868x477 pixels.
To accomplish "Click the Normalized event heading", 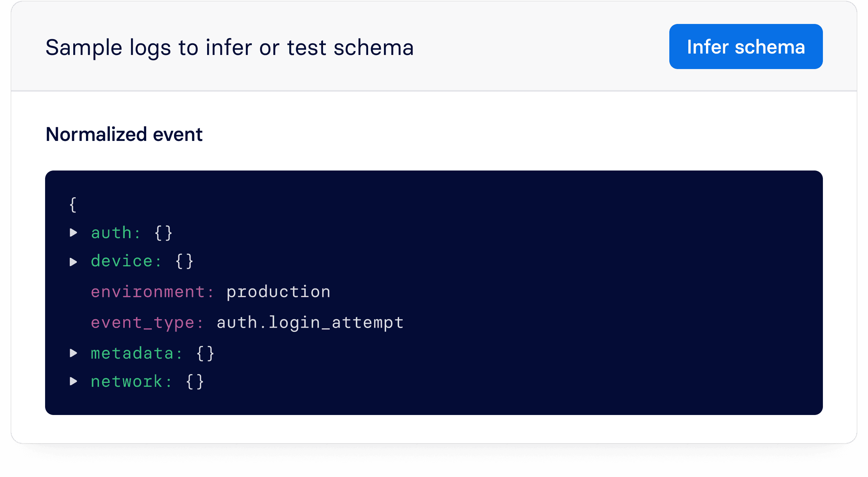I will click(124, 134).
